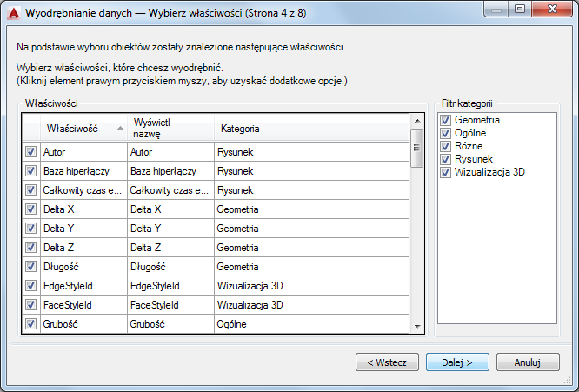The height and width of the screenshot is (392, 579).
Task: Sort by the Wyświetl nazwę column header
Action: 170,129
